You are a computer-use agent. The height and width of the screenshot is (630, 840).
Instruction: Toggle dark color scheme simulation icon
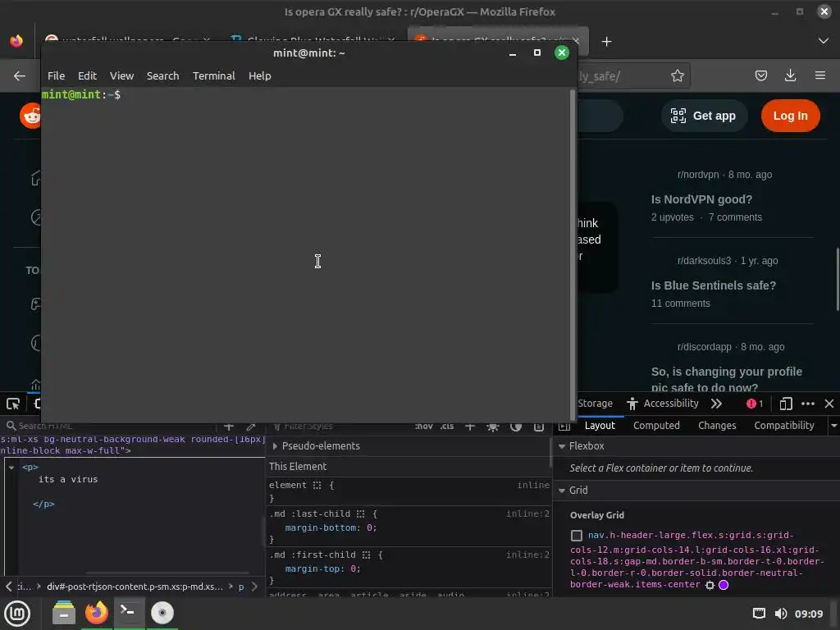(x=516, y=427)
